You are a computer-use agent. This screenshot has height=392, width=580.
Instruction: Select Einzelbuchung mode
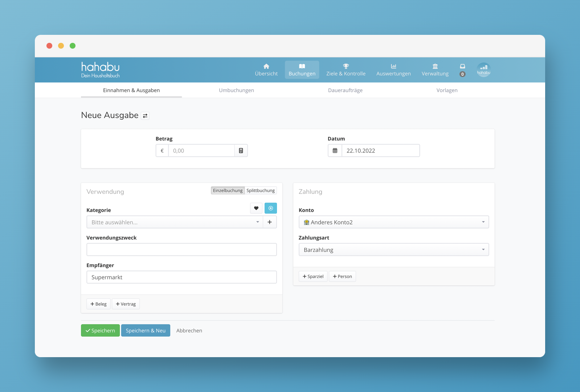click(228, 191)
